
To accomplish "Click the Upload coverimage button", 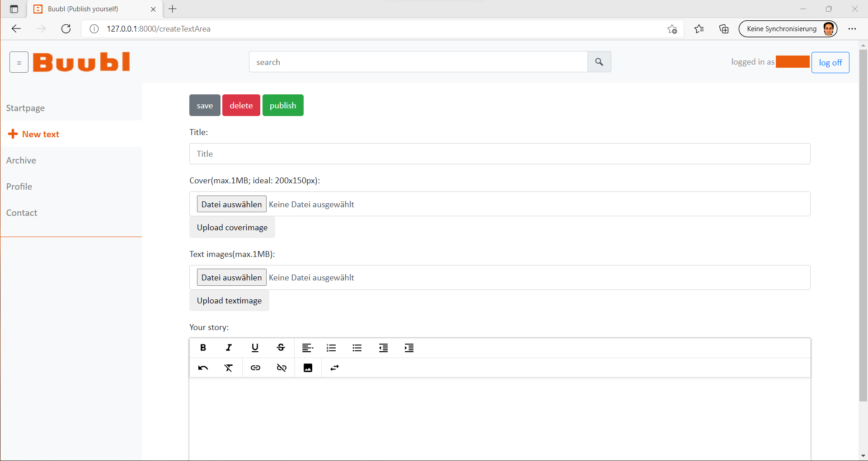I will [x=232, y=227].
